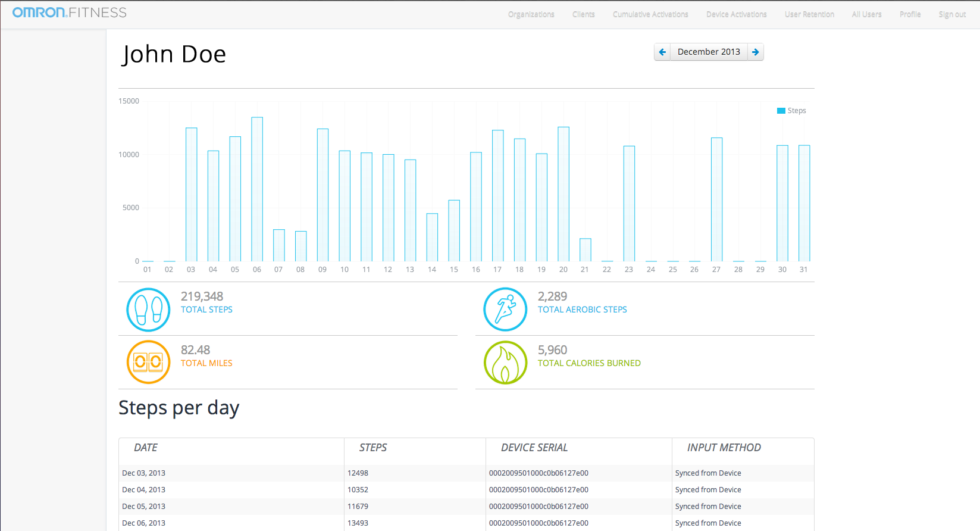
Task: Sort table by the STEPS column header
Action: (373, 448)
